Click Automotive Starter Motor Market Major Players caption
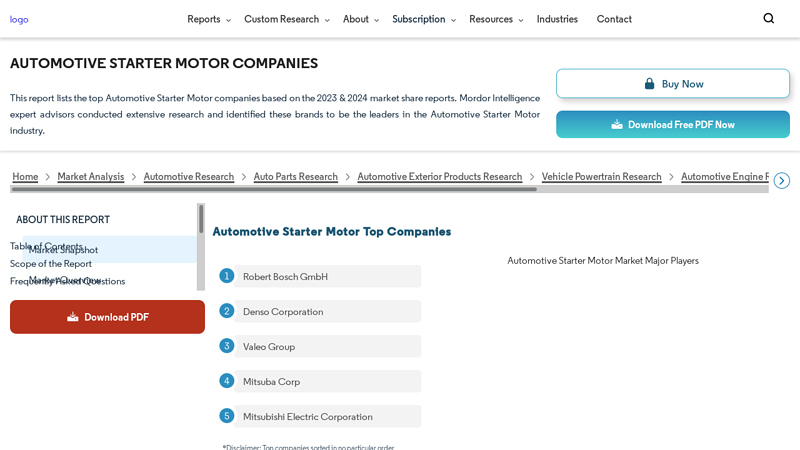 click(x=603, y=261)
